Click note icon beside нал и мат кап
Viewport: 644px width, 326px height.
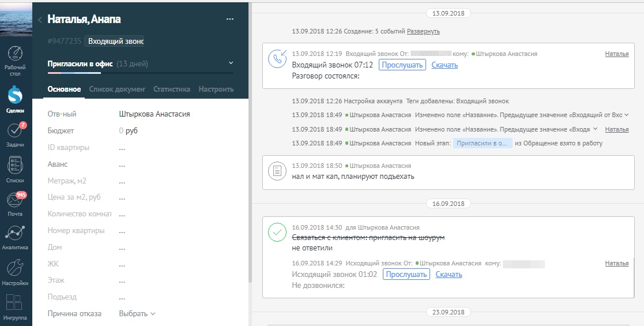(x=277, y=171)
